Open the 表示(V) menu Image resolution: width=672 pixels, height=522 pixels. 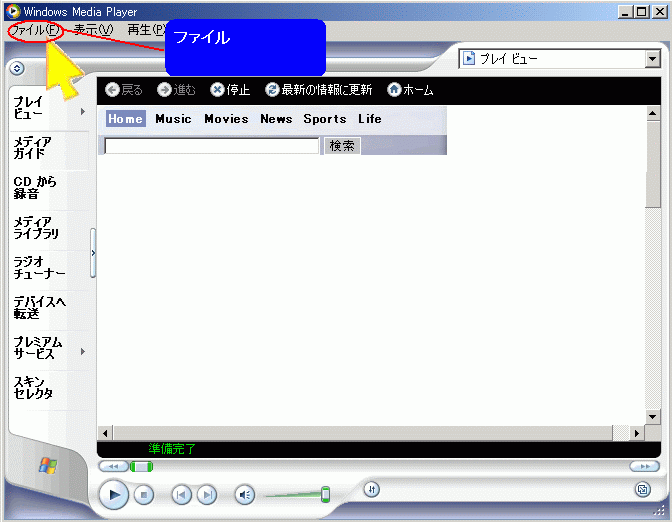[93, 30]
